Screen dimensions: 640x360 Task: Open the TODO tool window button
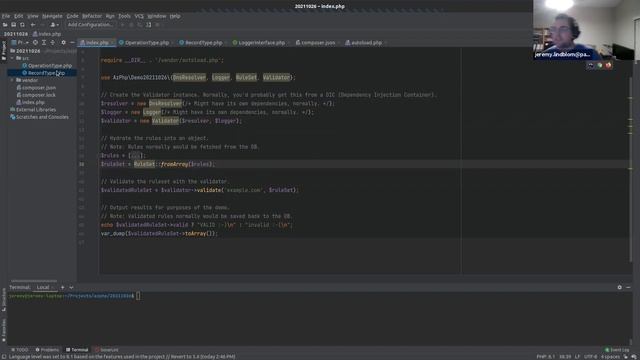[x=20, y=350]
